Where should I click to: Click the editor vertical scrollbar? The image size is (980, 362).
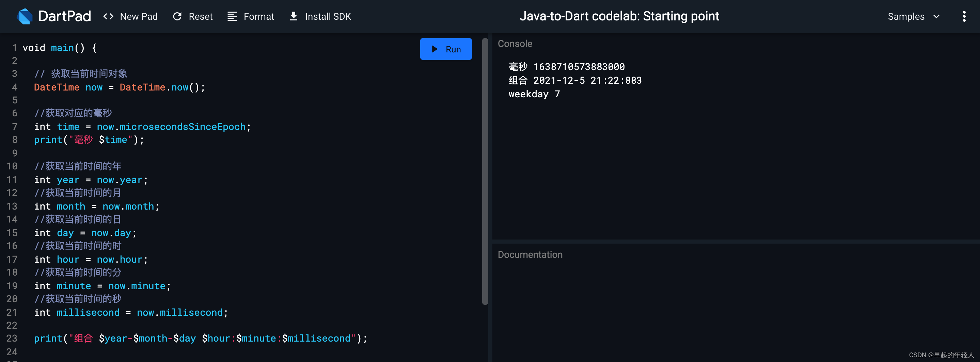pyautogui.click(x=485, y=171)
